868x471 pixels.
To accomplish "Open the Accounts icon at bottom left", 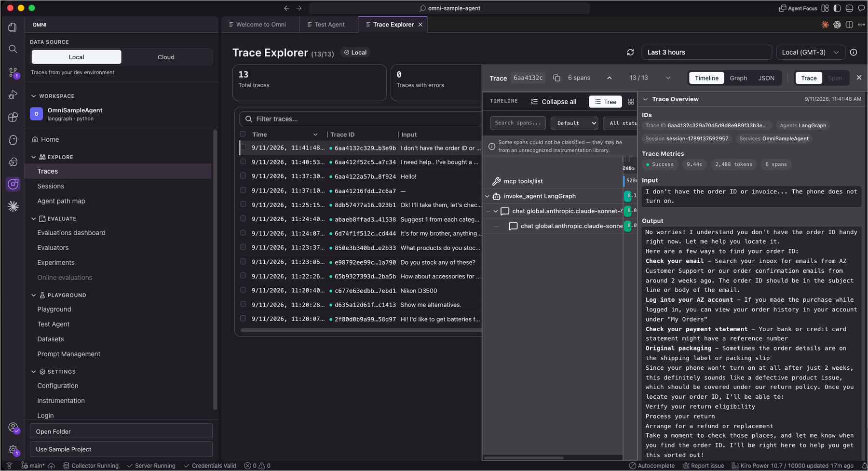I will click(x=14, y=428).
